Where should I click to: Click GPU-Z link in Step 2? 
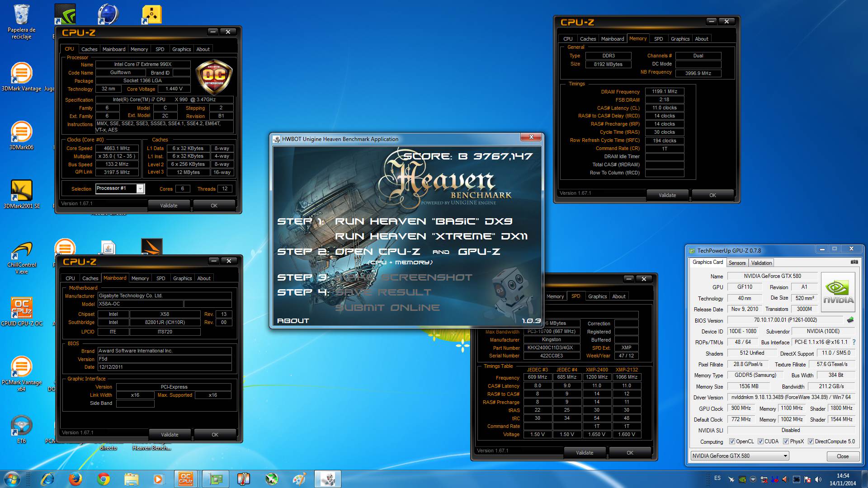coord(479,252)
